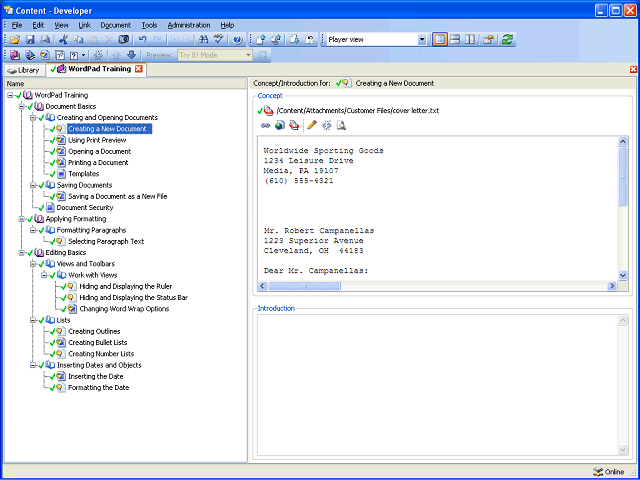
Task: Click inside the Introduction text area
Action: click(x=437, y=385)
